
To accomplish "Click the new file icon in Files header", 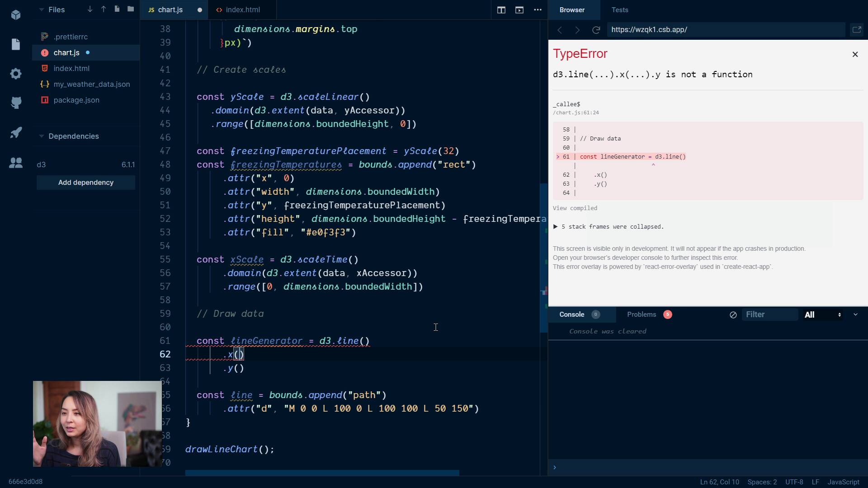I will [x=117, y=9].
